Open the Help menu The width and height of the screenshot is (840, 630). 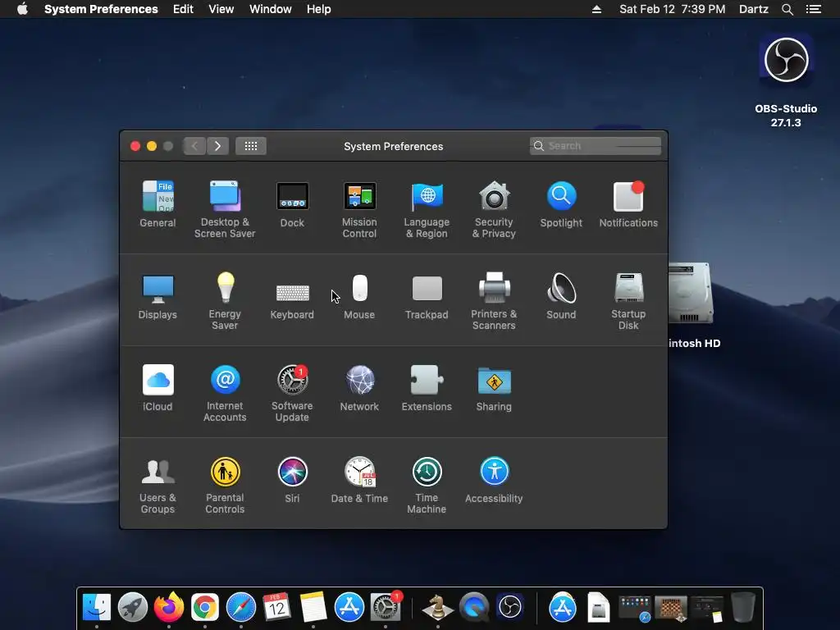coord(319,9)
